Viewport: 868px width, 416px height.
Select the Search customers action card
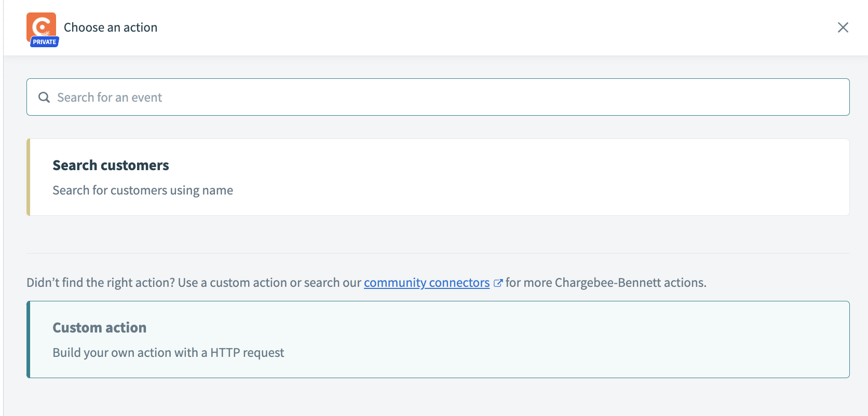[438, 177]
